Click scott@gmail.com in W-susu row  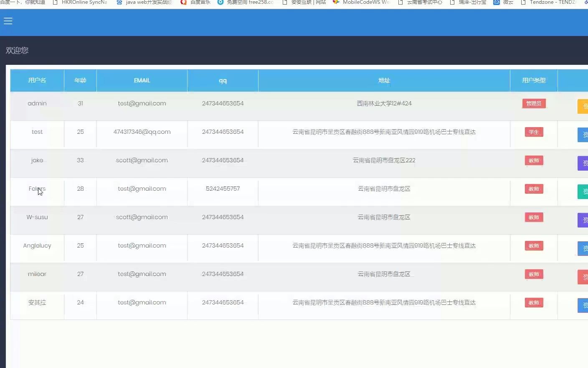click(142, 217)
